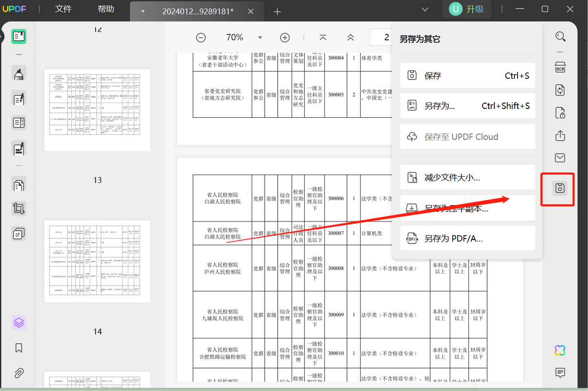Open the Bookmarks panel
The height and width of the screenshot is (391, 588).
tap(19, 348)
